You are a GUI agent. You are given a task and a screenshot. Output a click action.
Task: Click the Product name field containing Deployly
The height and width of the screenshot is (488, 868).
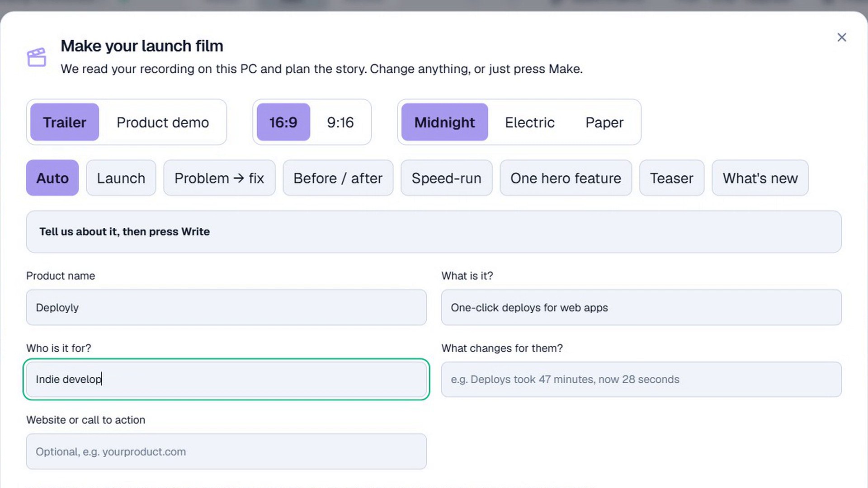(226, 307)
